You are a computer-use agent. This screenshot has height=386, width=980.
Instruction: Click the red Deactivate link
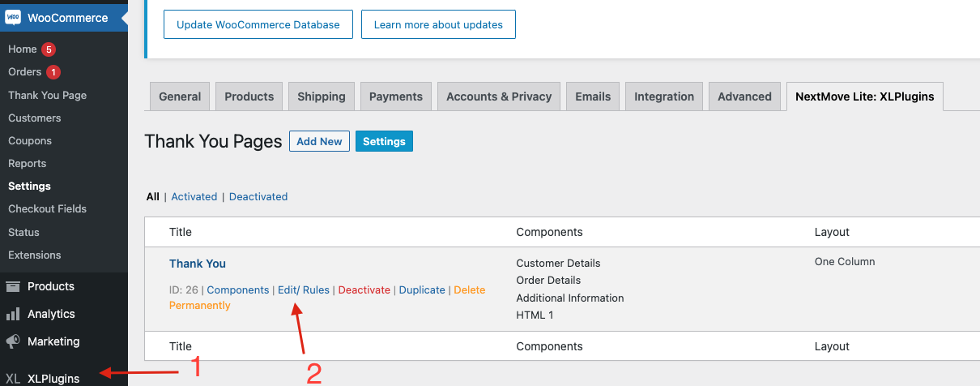click(x=364, y=289)
